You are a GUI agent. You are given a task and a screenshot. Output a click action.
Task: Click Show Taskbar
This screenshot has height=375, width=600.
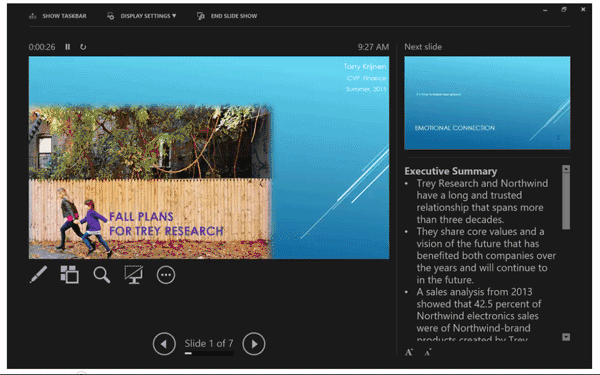coord(58,16)
